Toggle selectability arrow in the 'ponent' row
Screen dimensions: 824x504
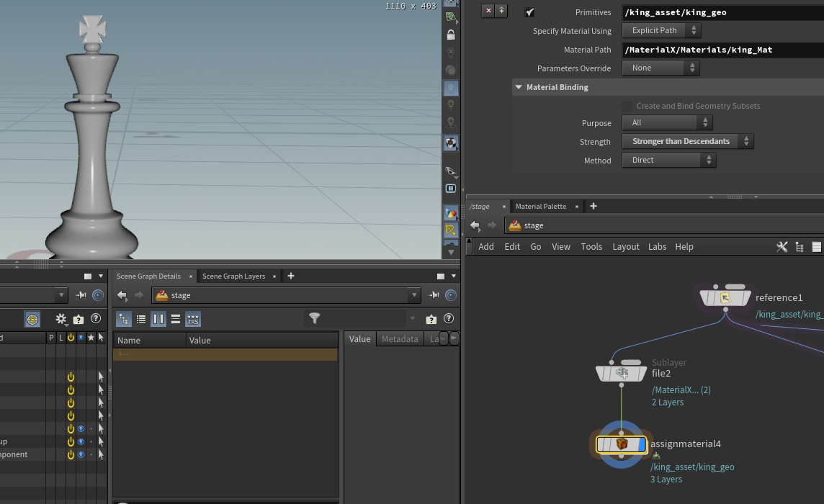(101, 454)
